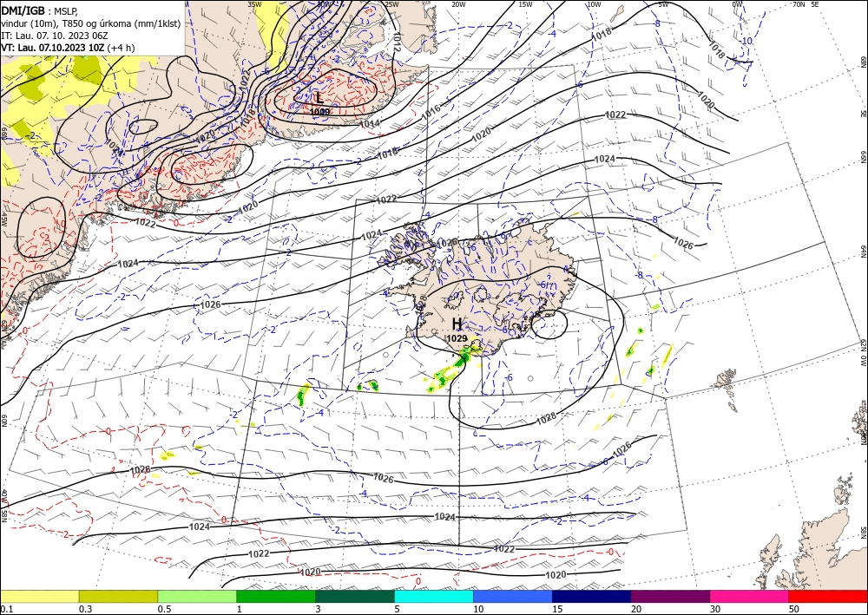Click the light green 0.5–1 legend band
The height and width of the screenshot is (615, 868).
[197, 596]
